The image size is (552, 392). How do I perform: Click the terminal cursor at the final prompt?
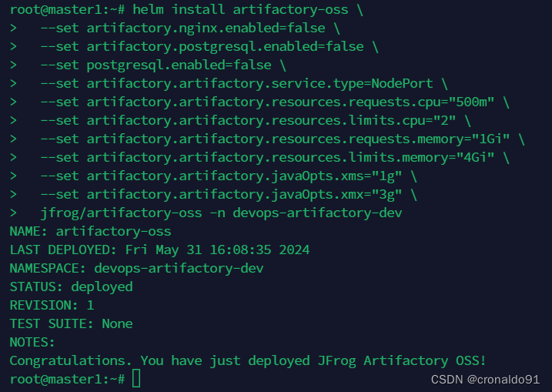(x=136, y=379)
